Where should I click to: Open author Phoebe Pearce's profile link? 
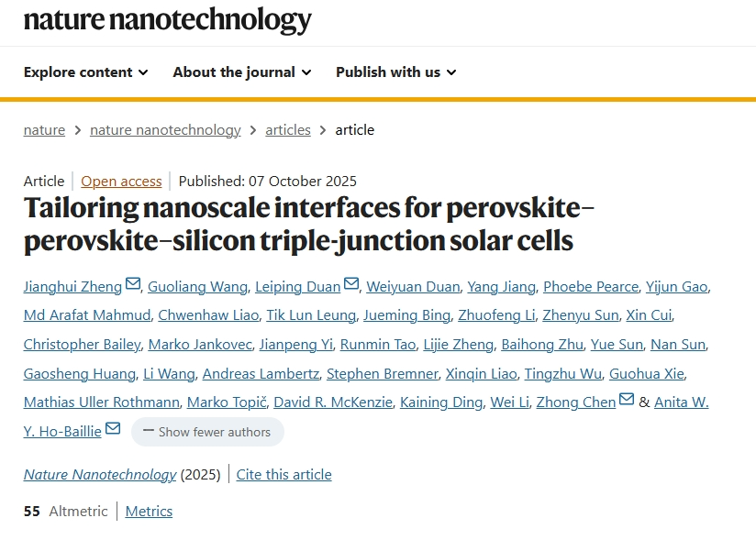(590, 287)
